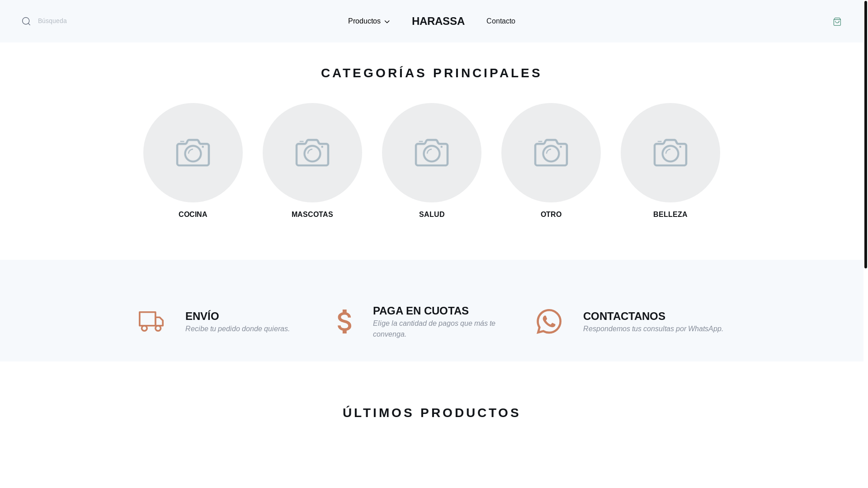Click the ÚLTIMOS PRODUCTOS heading
This screenshot has height=488, width=868.
[431, 413]
